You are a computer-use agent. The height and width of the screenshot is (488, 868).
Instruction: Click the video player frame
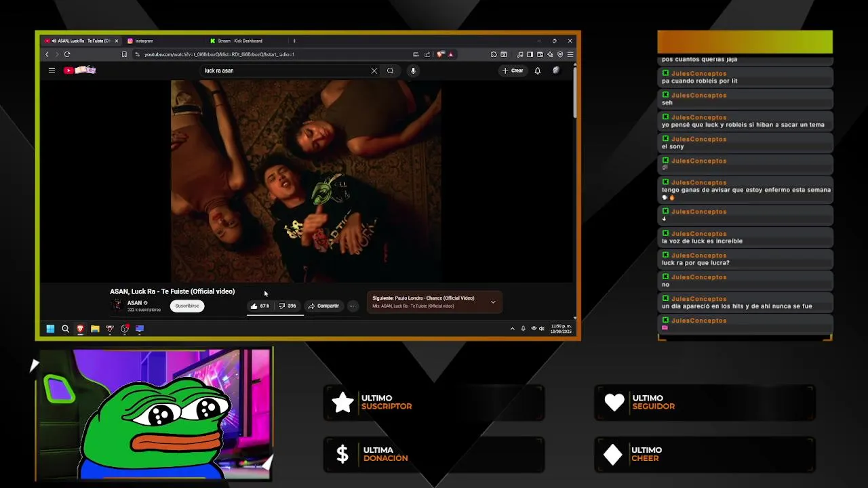pos(306,181)
